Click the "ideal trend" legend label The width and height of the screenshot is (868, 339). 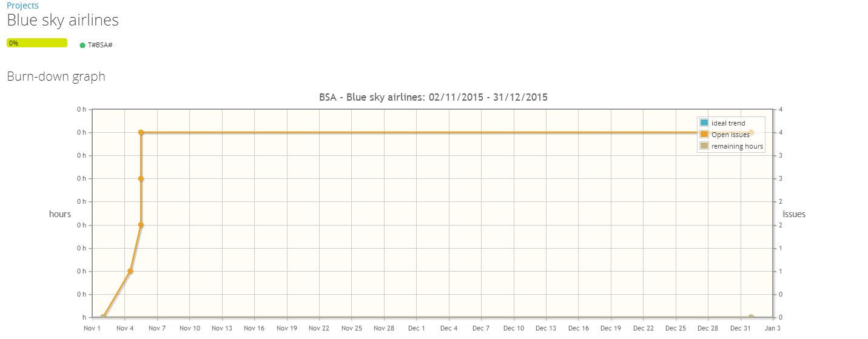click(728, 123)
